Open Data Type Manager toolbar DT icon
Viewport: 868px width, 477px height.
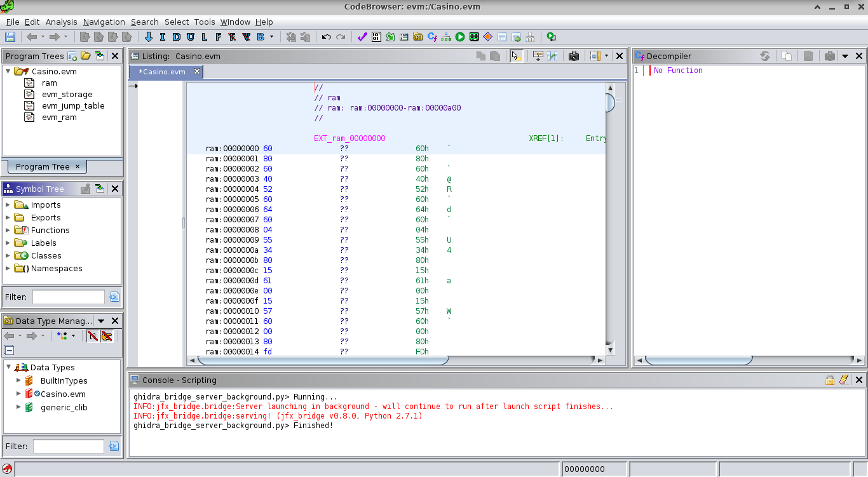418,37
